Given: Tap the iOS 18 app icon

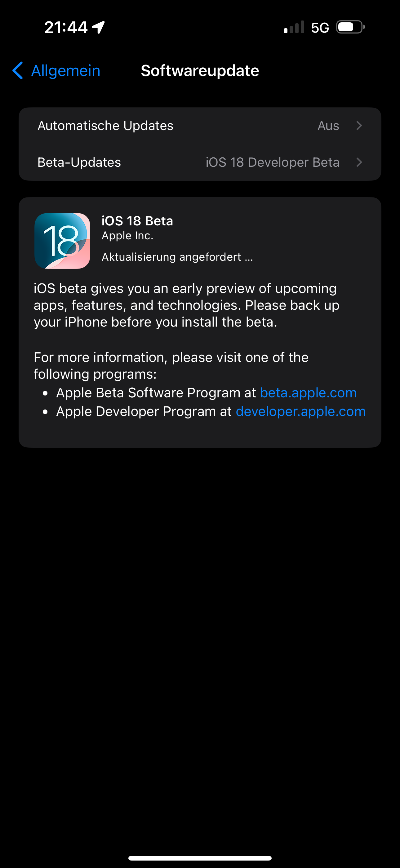Looking at the screenshot, I should tap(62, 241).
